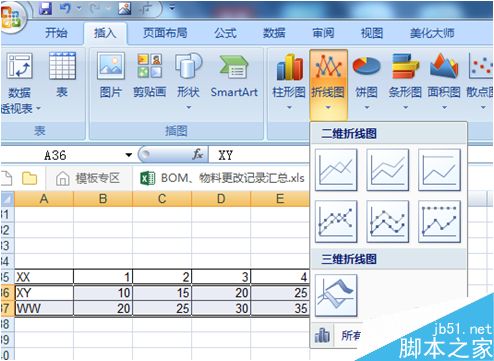Select cell containing WW
The width and height of the screenshot is (494, 361).
[x=44, y=308]
